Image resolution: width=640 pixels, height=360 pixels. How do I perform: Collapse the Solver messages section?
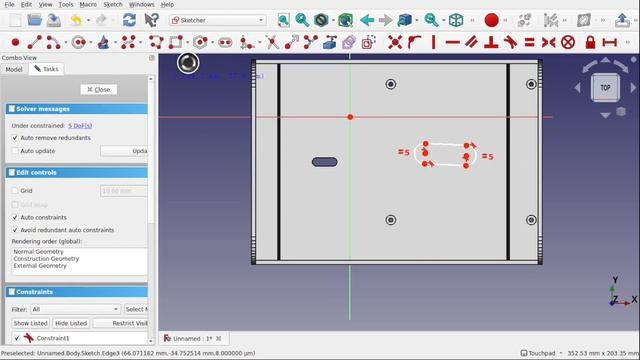click(77, 109)
